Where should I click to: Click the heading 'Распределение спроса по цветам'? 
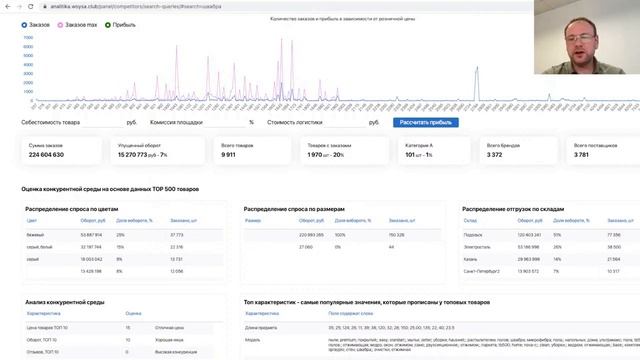pos(71,209)
